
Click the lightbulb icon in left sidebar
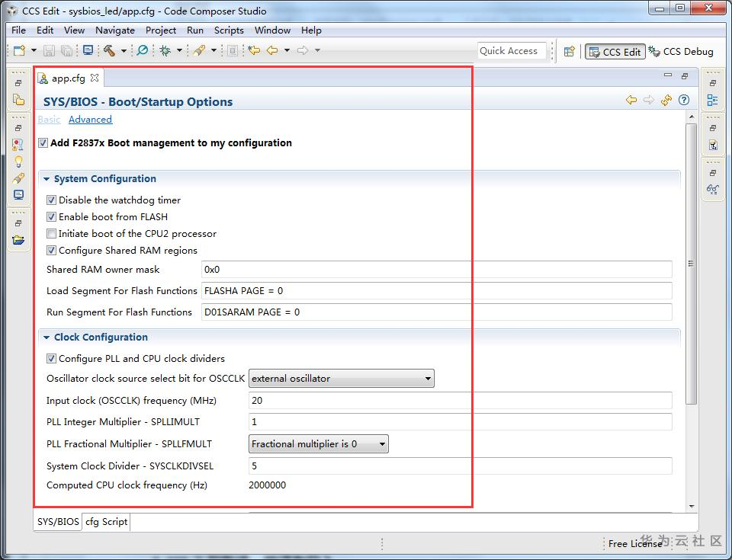[18, 161]
